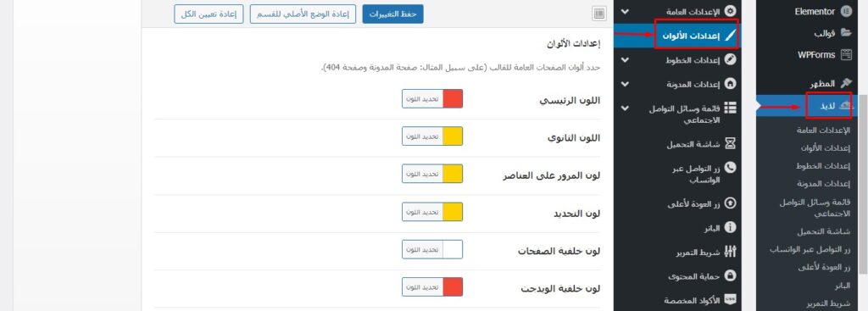
Task: Click the البانر info icon
Action: (x=730, y=227)
